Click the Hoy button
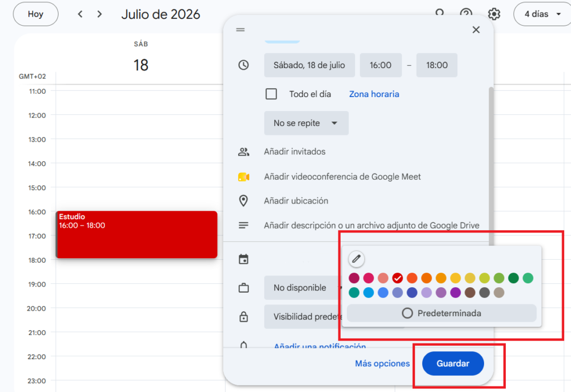 coord(36,14)
